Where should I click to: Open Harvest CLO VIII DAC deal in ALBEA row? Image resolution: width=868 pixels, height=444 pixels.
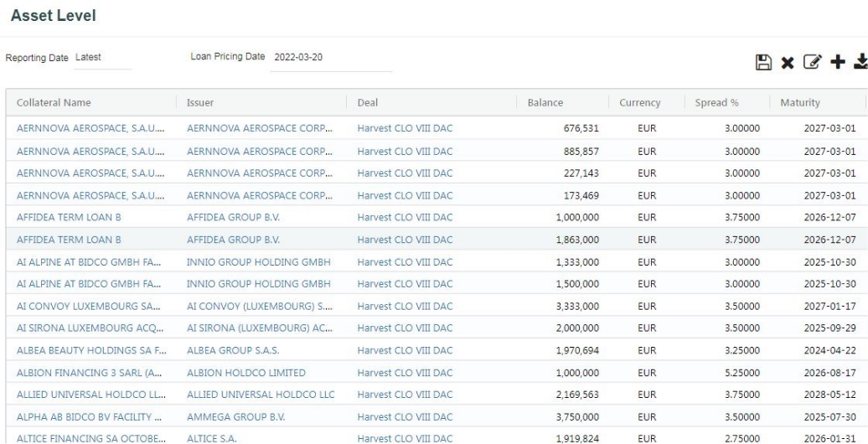405,350
